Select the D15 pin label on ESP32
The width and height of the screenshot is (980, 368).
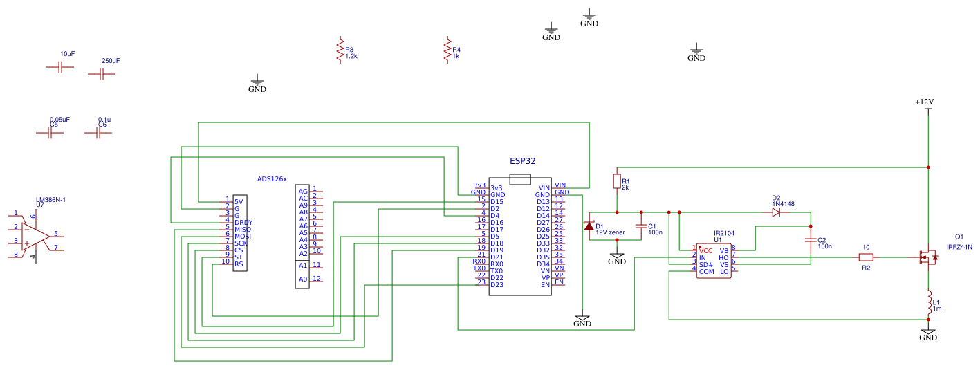497,201
